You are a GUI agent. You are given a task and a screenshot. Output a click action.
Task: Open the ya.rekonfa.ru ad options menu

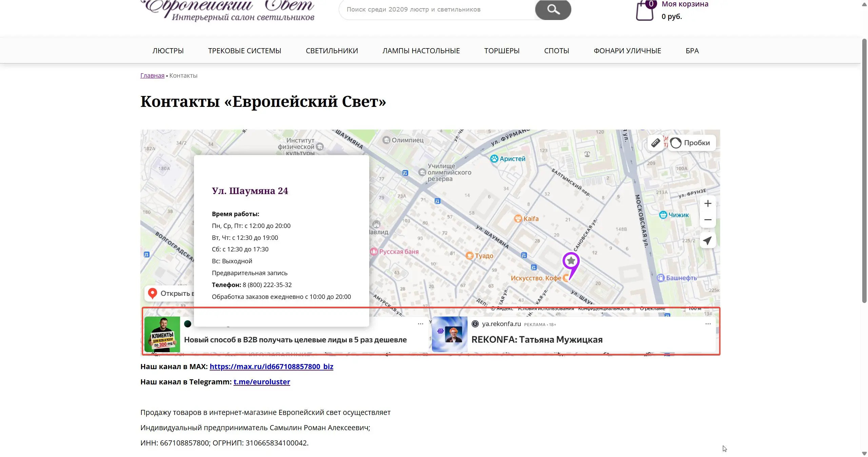click(708, 324)
